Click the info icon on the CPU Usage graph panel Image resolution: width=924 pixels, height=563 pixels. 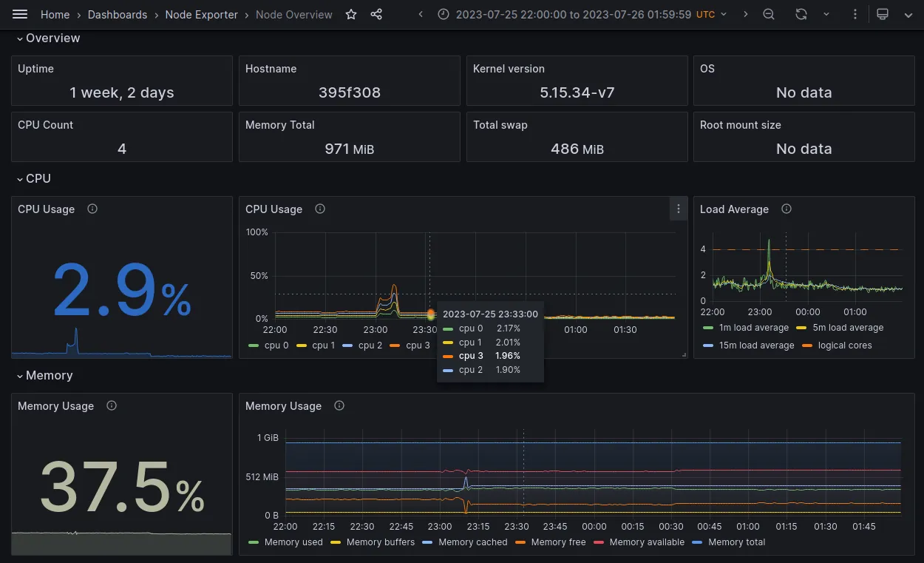[x=320, y=209]
